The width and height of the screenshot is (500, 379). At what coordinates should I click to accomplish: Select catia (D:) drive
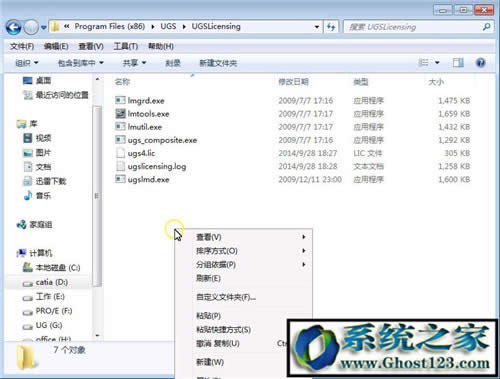pos(45,282)
